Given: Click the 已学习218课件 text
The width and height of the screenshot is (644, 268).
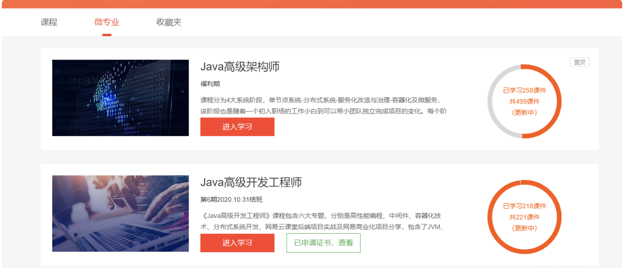Looking at the screenshot, I should tap(525, 206).
